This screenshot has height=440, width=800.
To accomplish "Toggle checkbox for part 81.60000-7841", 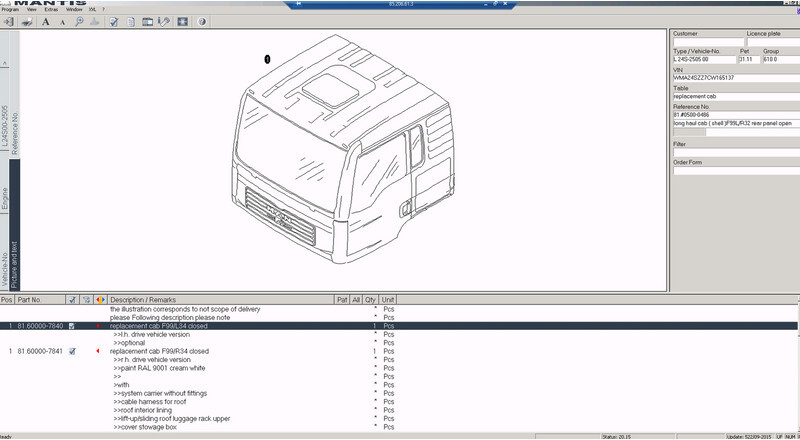I will [x=72, y=351].
